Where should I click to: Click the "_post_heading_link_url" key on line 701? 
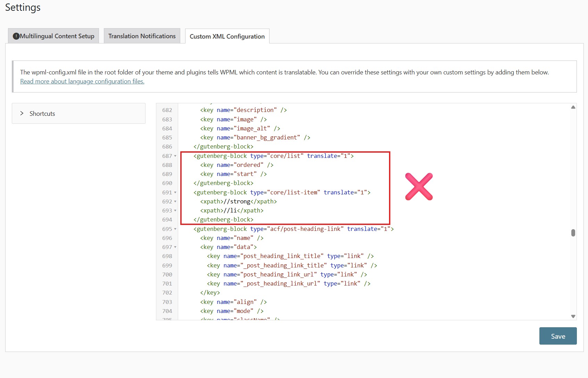[289, 283]
